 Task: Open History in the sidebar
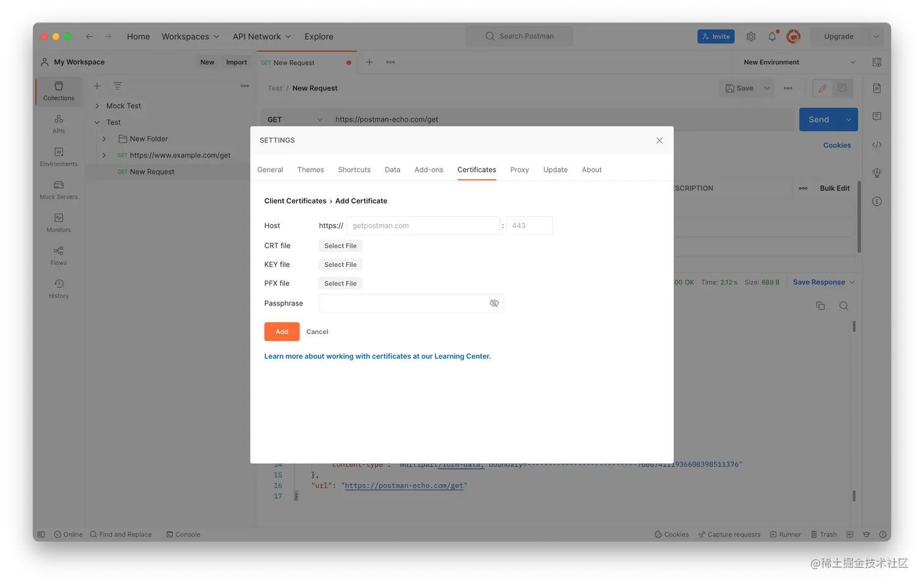[59, 289]
